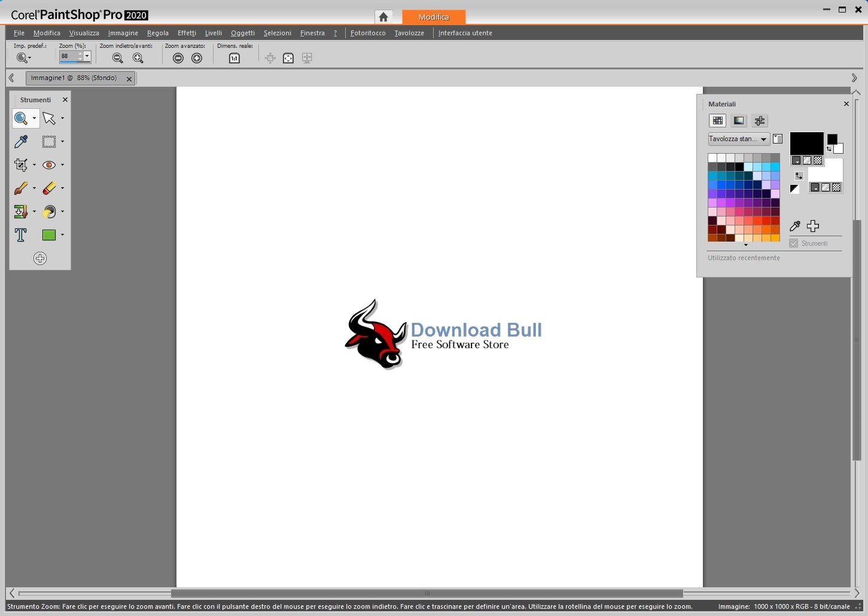Toggle the transparent background swatch

click(x=818, y=160)
